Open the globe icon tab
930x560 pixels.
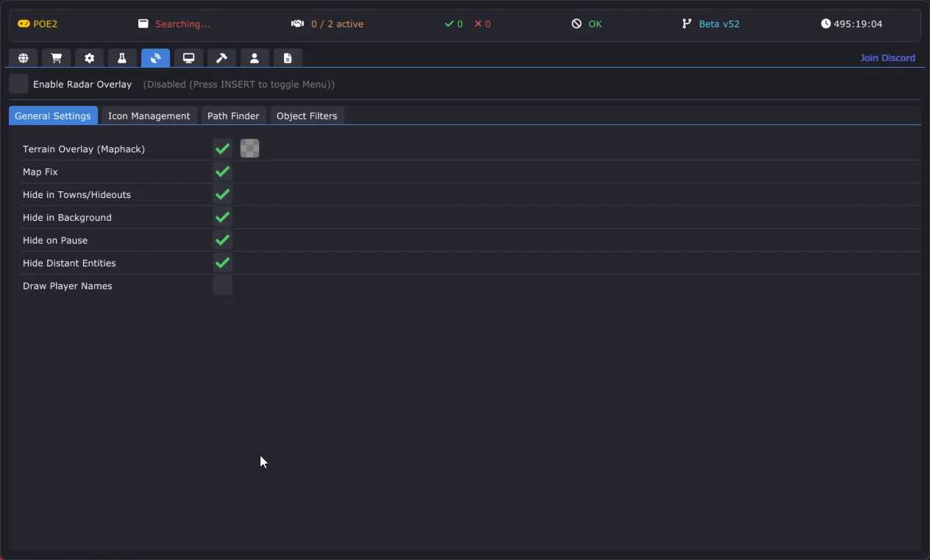pos(24,58)
